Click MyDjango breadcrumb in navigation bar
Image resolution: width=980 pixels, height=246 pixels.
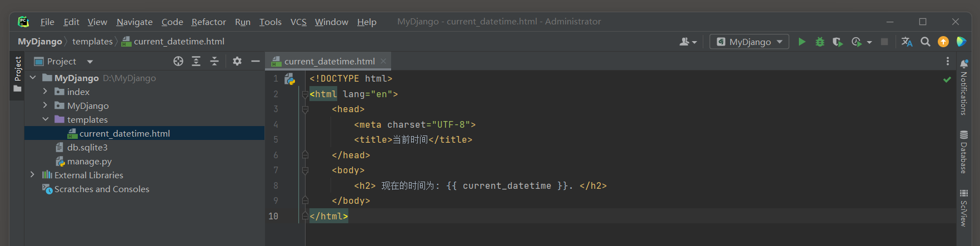coord(40,42)
